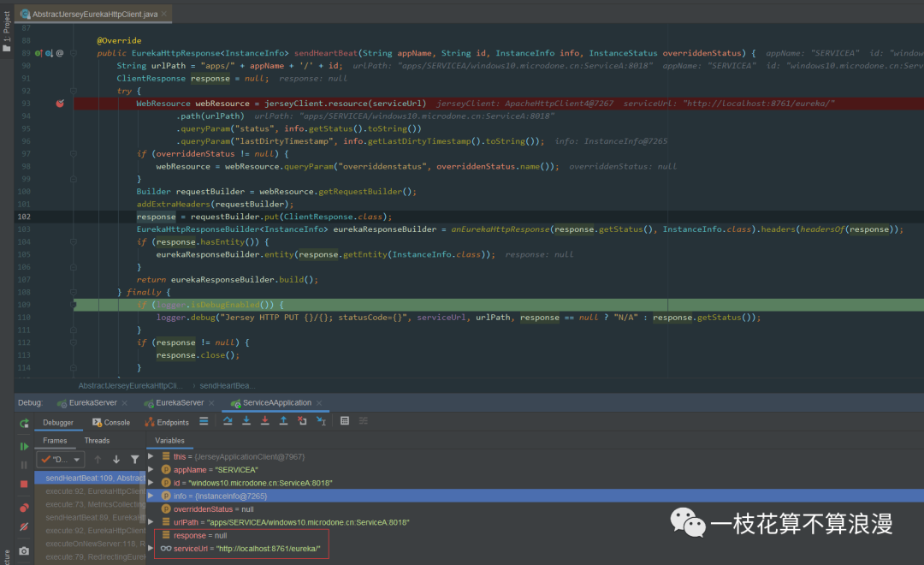
Task: Switch to the Threads tab
Action: coord(97,441)
